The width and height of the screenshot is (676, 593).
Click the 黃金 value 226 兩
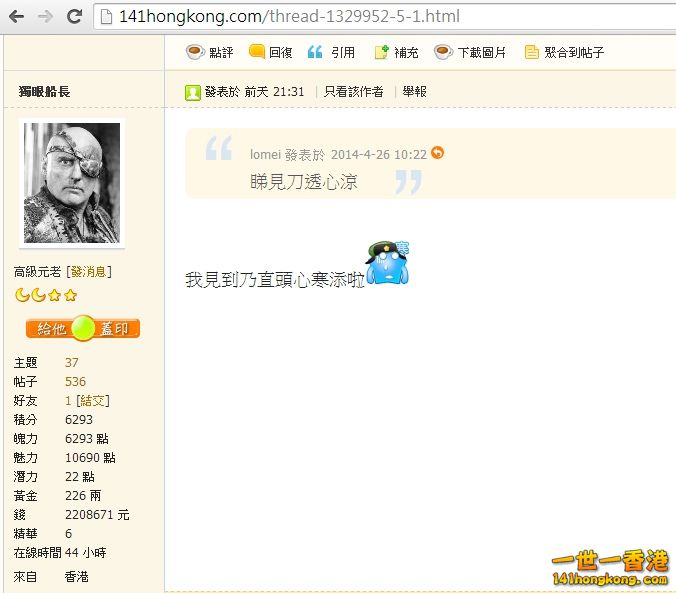point(83,496)
